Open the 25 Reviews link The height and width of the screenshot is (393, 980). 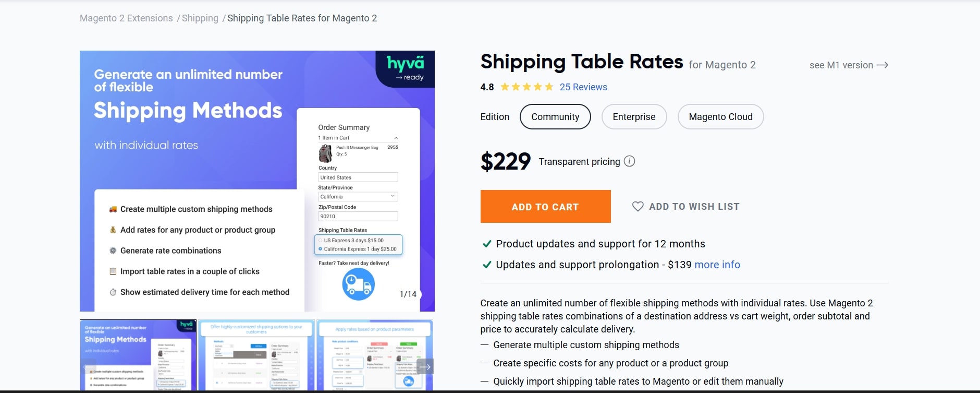[x=583, y=87]
